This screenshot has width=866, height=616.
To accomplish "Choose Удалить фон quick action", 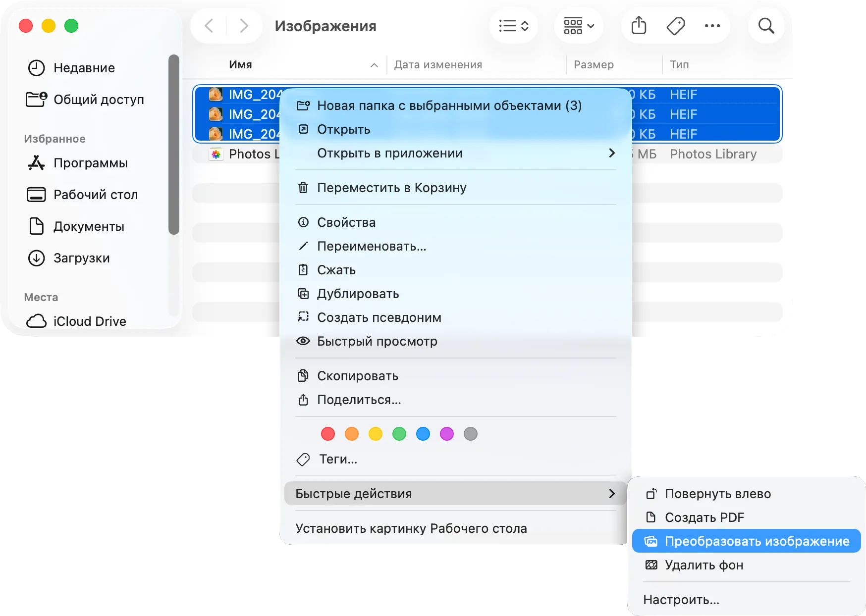I will pyautogui.click(x=747, y=565).
